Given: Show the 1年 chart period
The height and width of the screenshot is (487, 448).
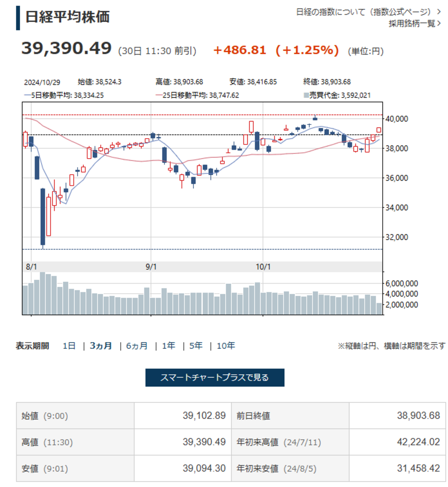Looking at the screenshot, I should tap(169, 346).
